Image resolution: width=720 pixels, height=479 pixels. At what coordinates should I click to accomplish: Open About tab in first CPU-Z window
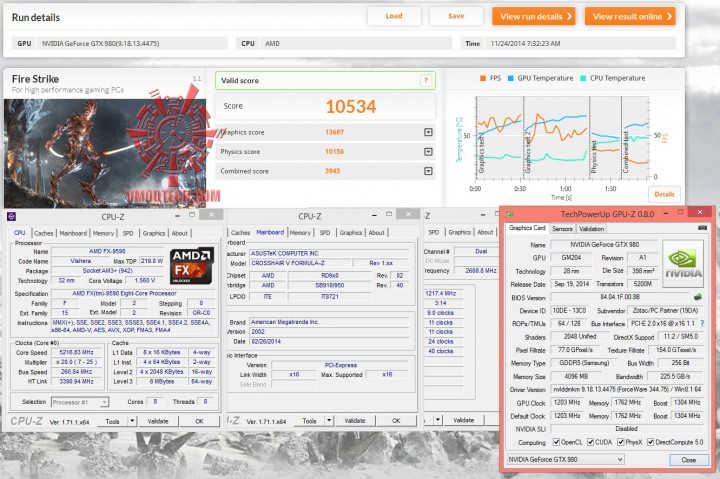[x=180, y=233]
